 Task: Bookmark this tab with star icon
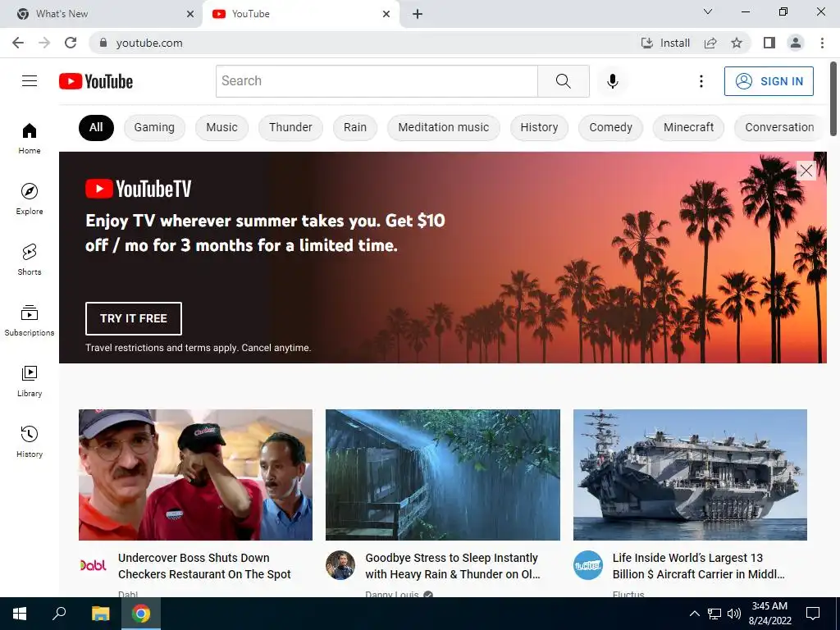pos(737,43)
